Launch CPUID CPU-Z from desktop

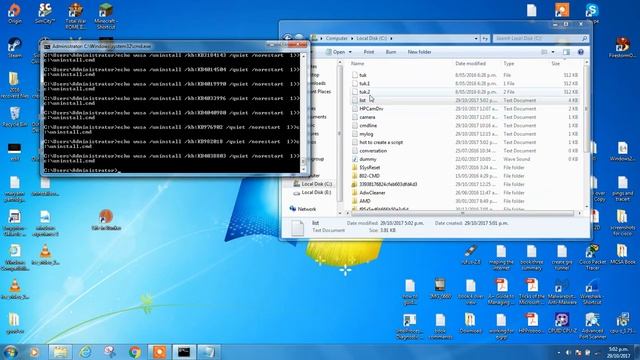[562, 323]
